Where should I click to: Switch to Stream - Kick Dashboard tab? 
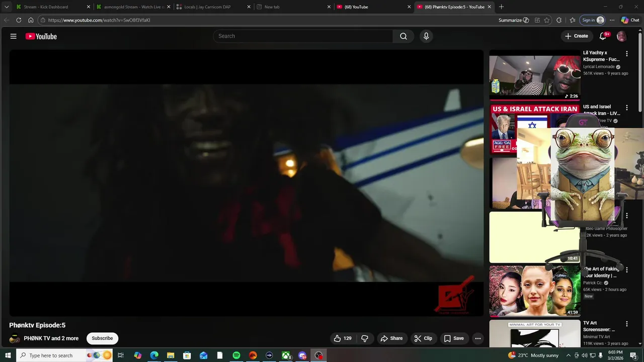point(53,7)
